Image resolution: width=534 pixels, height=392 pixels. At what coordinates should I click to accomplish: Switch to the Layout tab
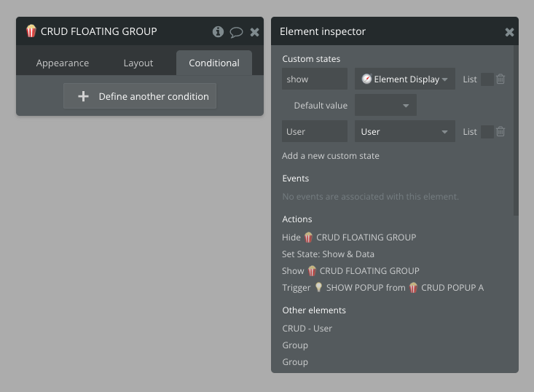tap(138, 63)
